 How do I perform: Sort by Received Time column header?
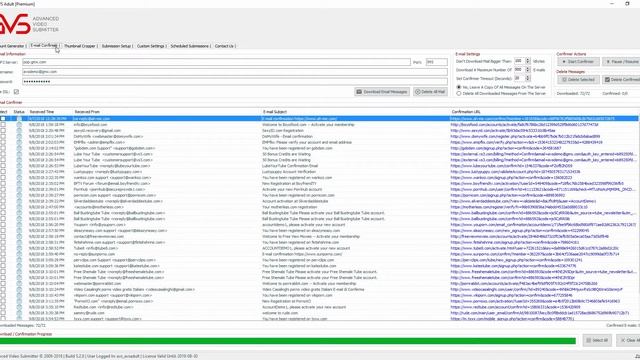pyautogui.click(x=42, y=111)
